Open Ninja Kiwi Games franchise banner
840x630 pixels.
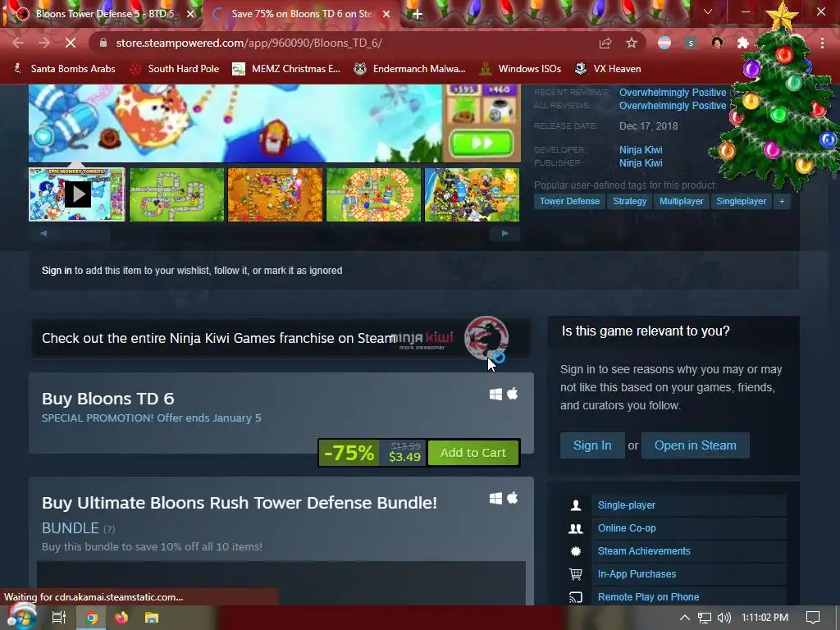click(281, 338)
